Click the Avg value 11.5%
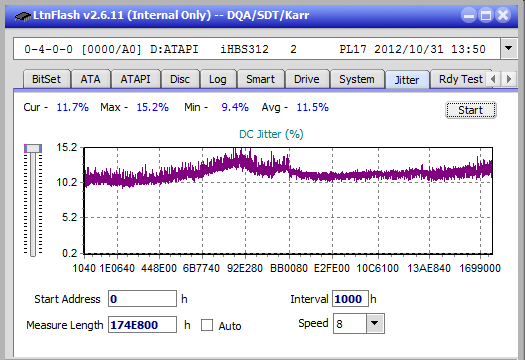Screen dimensions: 525x360 313,107
